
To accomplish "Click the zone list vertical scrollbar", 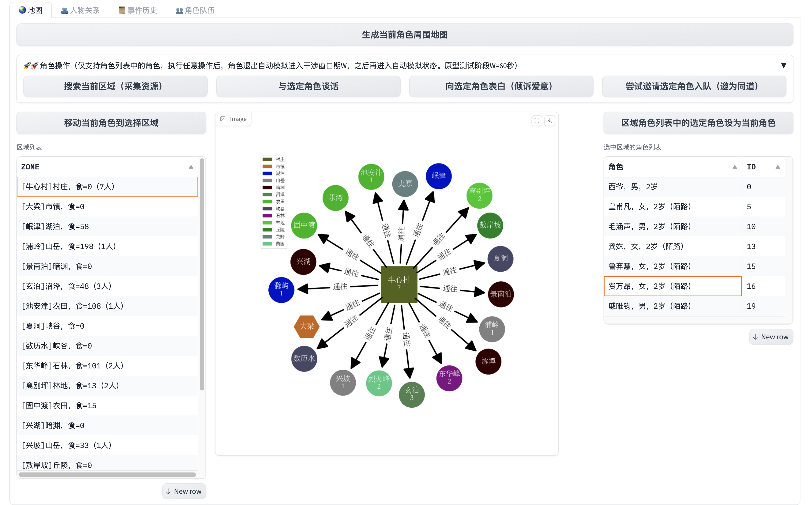I will coord(202,274).
